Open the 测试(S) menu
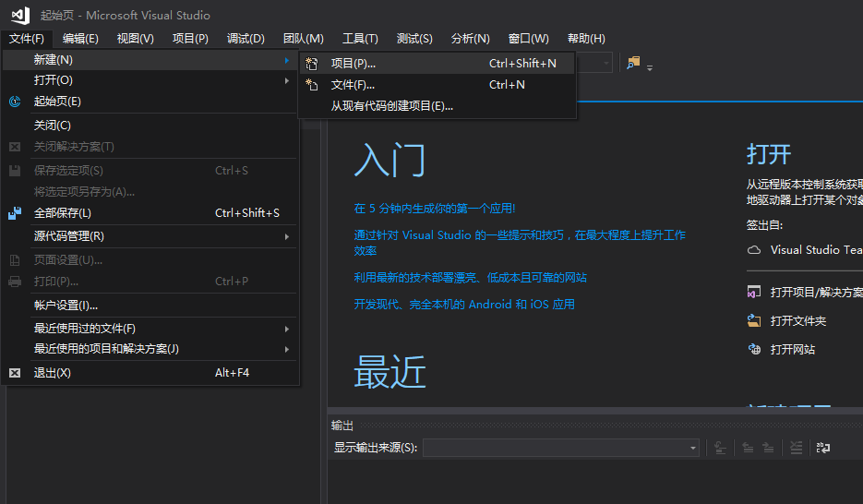Screen dimensions: 863x504 click(x=414, y=39)
